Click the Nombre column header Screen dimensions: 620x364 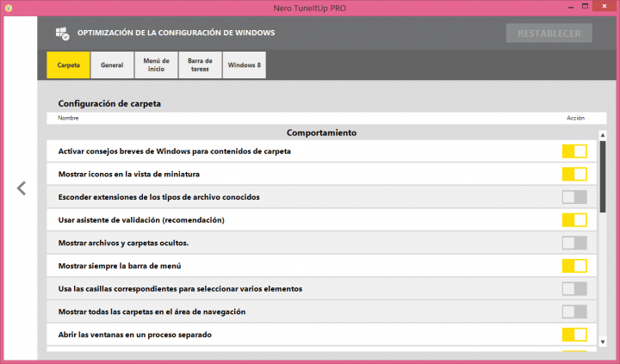68,118
